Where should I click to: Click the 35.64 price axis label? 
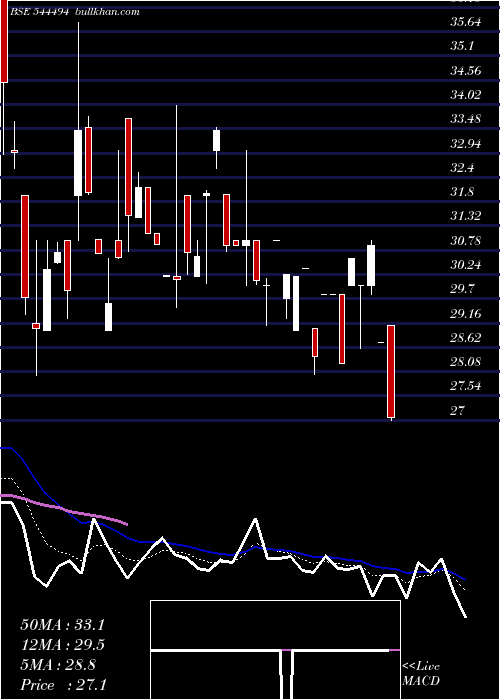[466, 22]
